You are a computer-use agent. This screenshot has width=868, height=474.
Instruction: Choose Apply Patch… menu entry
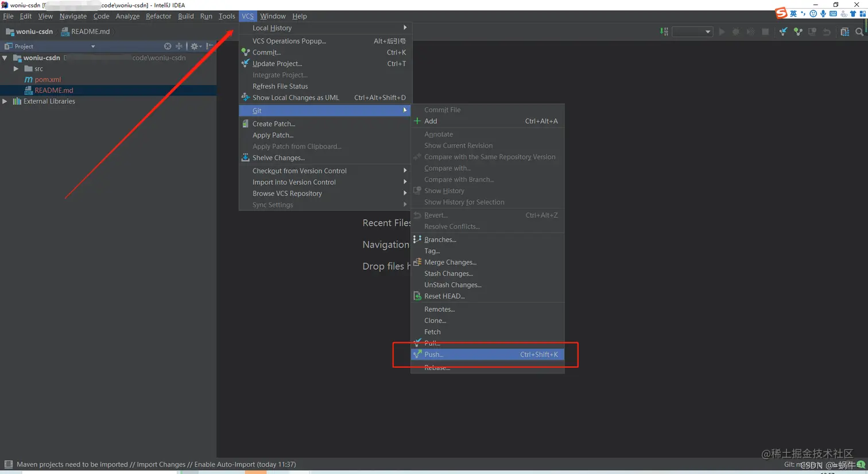click(324, 135)
